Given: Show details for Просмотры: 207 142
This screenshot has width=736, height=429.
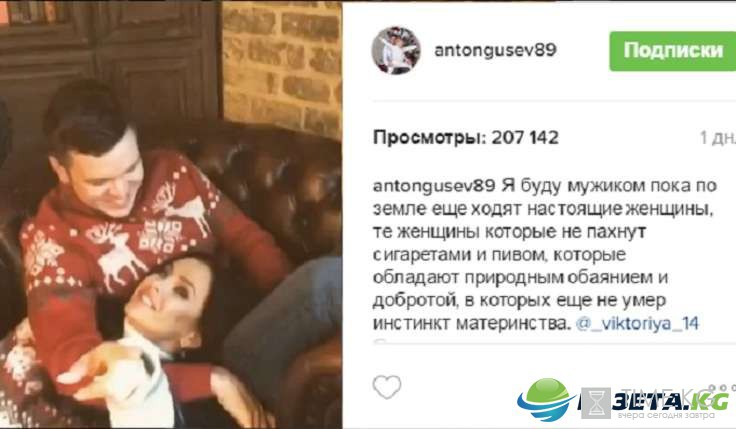Looking at the screenshot, I should 466,138.
